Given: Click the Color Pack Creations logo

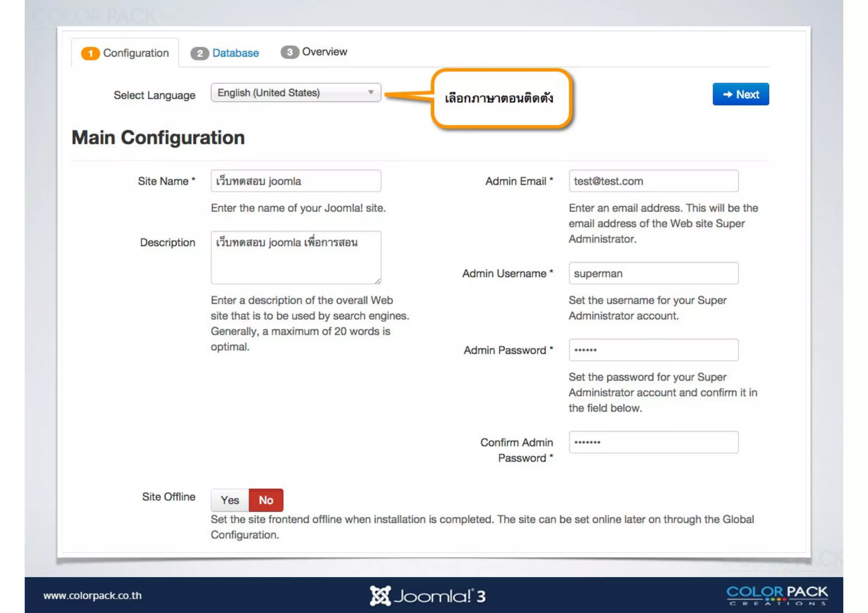Looking at the screenshot, I should [777, 595].
